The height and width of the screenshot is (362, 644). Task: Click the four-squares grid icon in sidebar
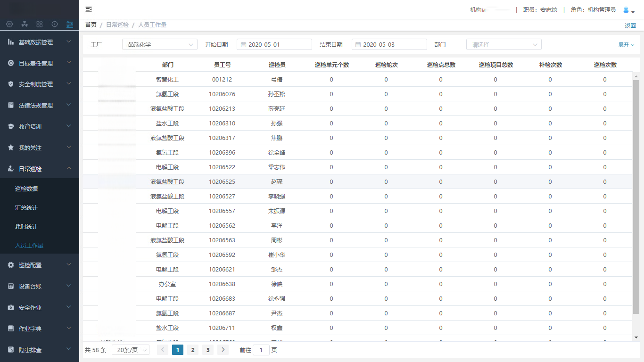click(40, 24)
